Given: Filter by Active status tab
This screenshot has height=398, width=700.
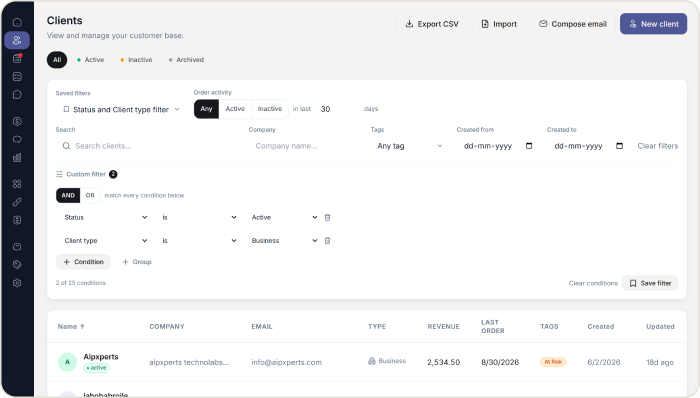Looking at the screenshot, I should point(91,60).
